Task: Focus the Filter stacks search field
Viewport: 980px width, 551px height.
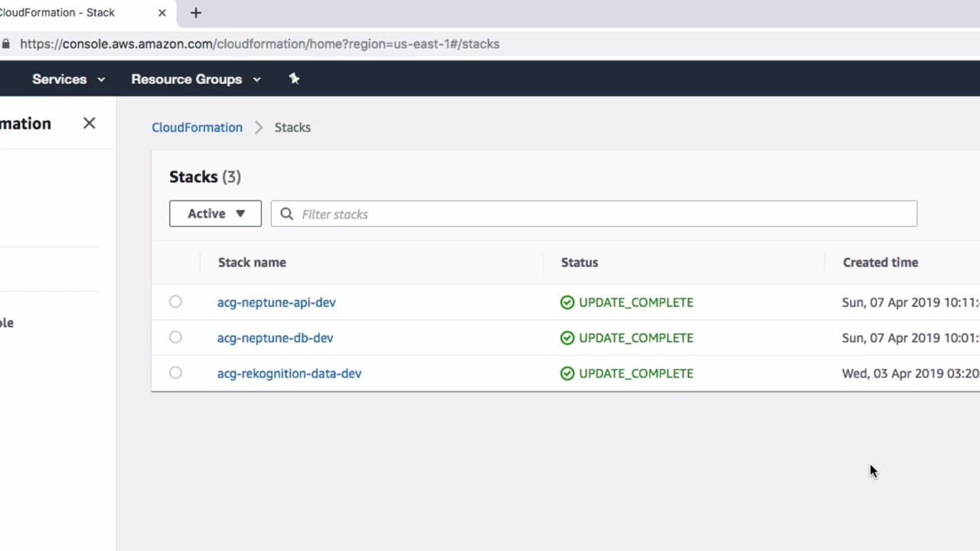Action: (605, 214)
